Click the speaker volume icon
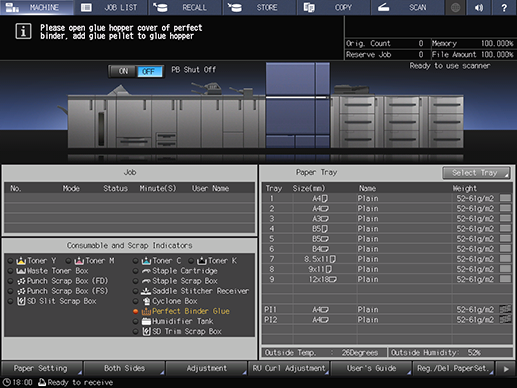The width and height of the screenshot is (517, 388). click(479, 7)
